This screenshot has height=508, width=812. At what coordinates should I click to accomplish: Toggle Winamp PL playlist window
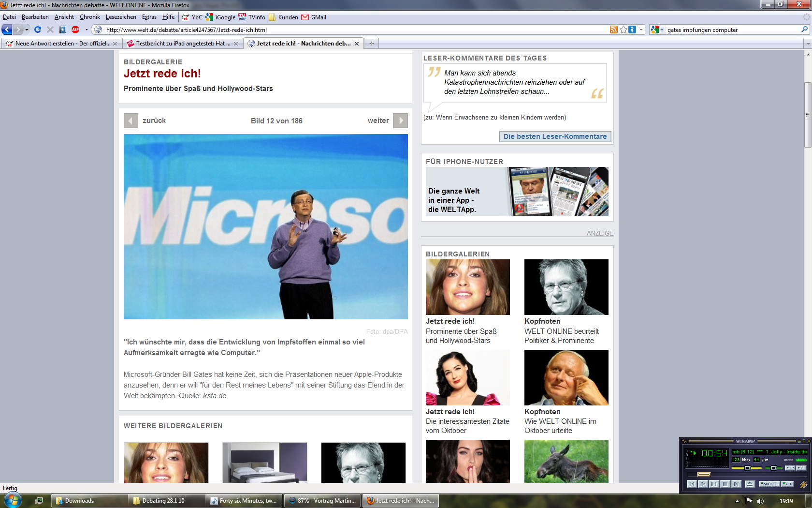(801, 468)
